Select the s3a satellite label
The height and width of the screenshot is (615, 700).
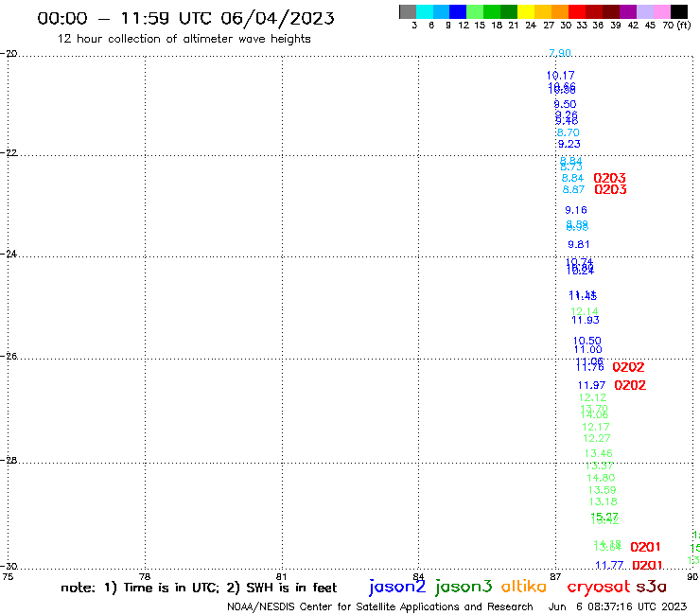click(651, 587)
